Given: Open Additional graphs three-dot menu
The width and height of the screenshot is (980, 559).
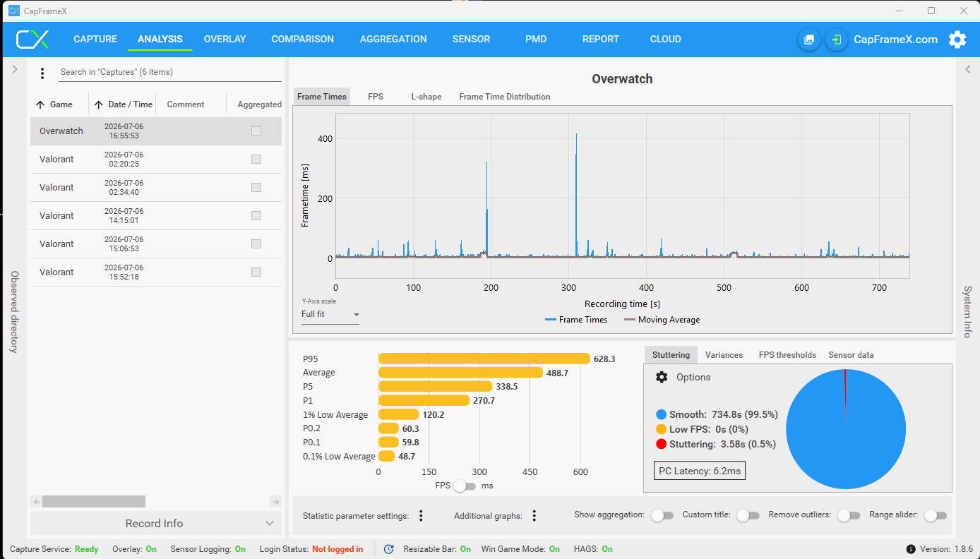Looking at the screenshot, I should pos(534,516).
